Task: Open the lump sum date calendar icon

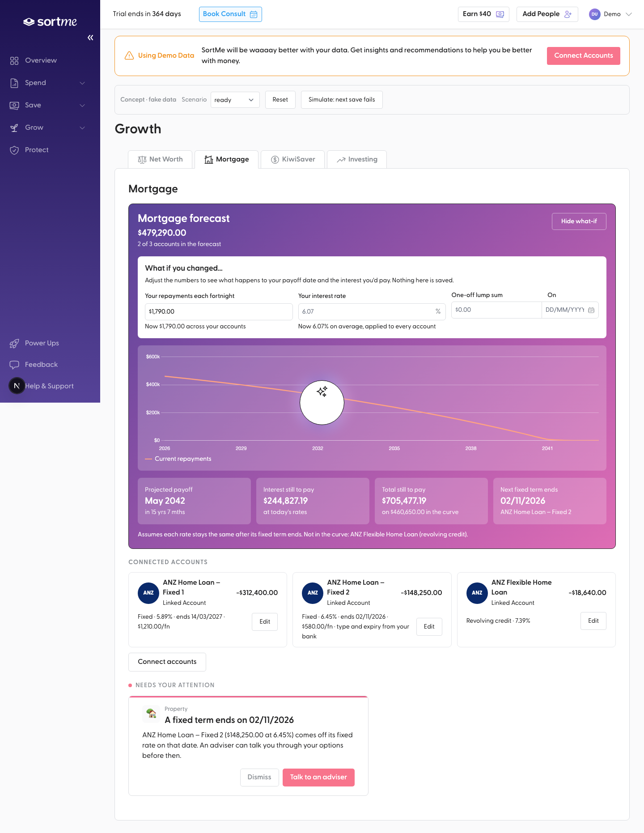Action: pos(591,310)
